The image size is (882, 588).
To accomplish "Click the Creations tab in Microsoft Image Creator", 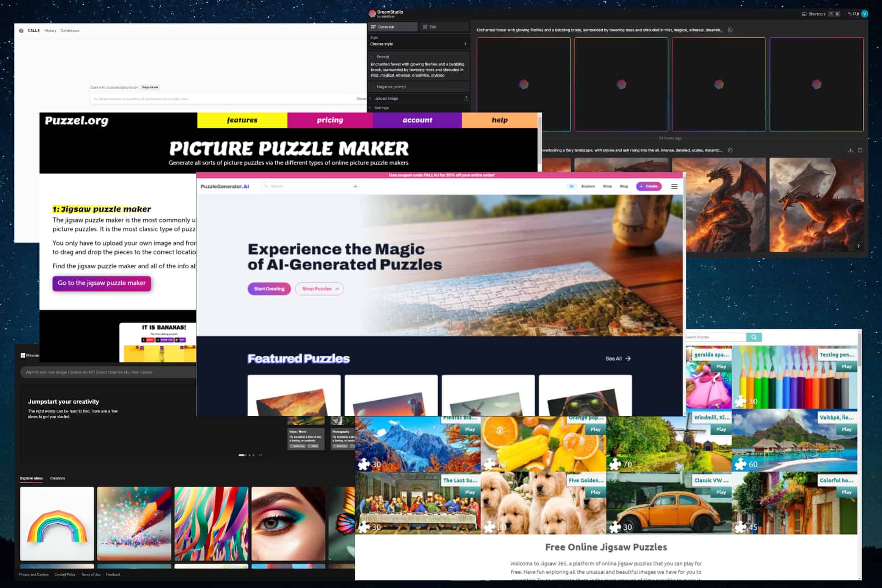I will tap(57, 478).
